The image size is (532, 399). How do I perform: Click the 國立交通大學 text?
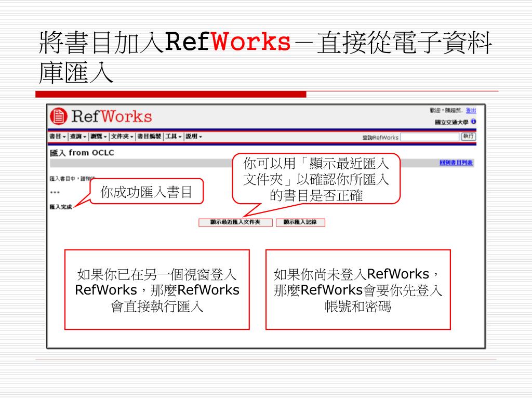452,122
